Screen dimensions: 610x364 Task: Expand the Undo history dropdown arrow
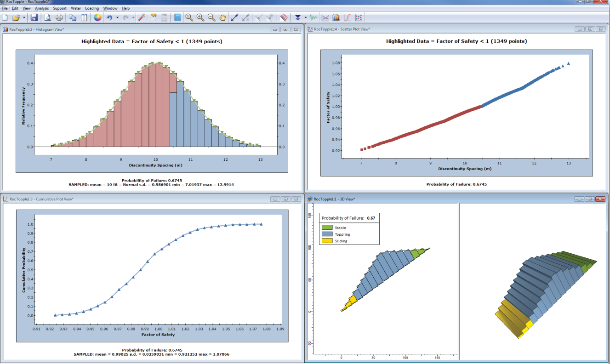click(117, 17)
